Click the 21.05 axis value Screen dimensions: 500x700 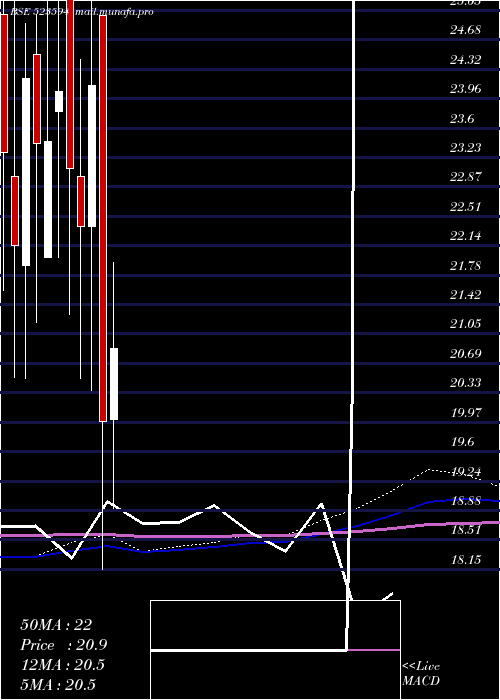[x=465, y=324]
